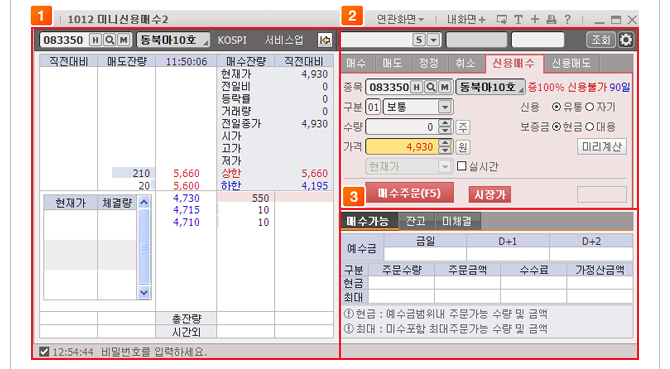The width and height of the screenshot is (670, 369).
Task: Click bid price 4,730 in order book
Action: [186, 198]
